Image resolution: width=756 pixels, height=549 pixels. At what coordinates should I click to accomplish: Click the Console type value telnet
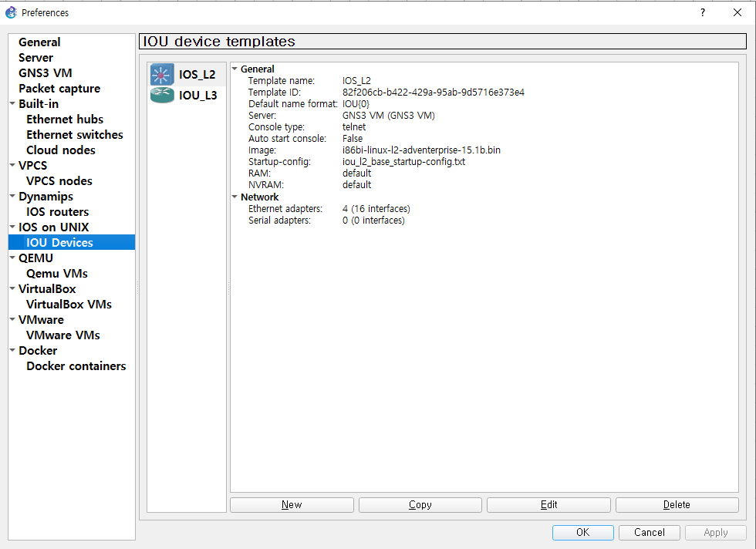point(354,126)
